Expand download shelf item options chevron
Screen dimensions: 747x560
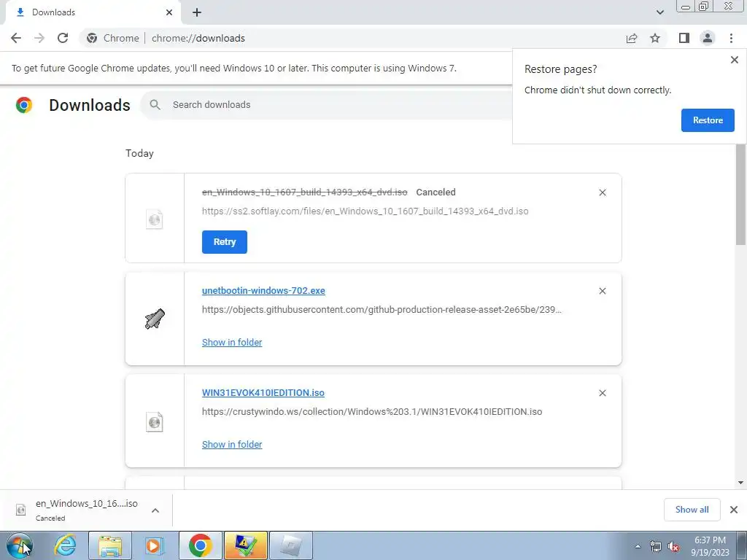pyautogui.click(x=155, y=510)
